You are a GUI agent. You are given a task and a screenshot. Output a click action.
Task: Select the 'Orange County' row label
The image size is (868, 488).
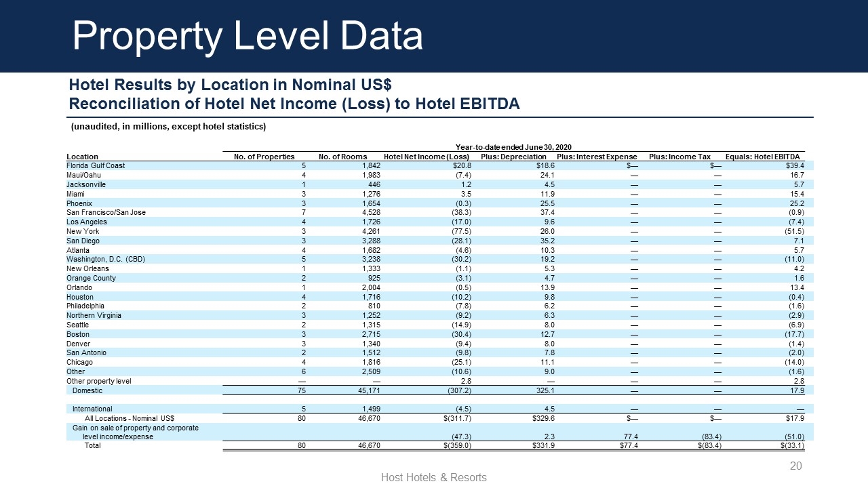click(91, 278)
